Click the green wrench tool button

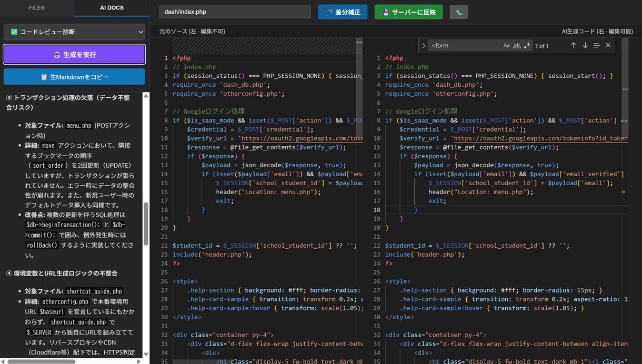tap(459, 12)
